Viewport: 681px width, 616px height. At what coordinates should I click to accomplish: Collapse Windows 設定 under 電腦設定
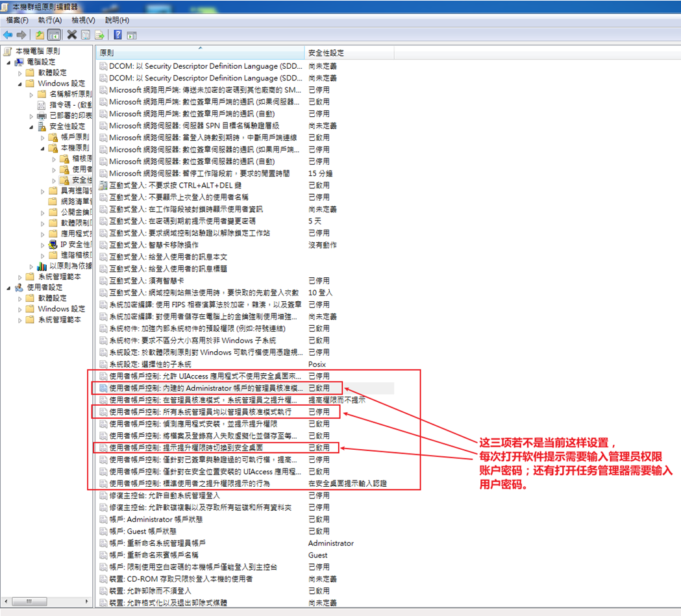tap(19, 84)
